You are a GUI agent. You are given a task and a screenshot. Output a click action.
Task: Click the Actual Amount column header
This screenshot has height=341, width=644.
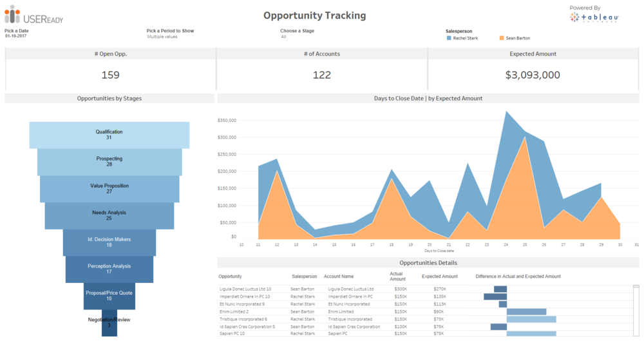(397, 276)
